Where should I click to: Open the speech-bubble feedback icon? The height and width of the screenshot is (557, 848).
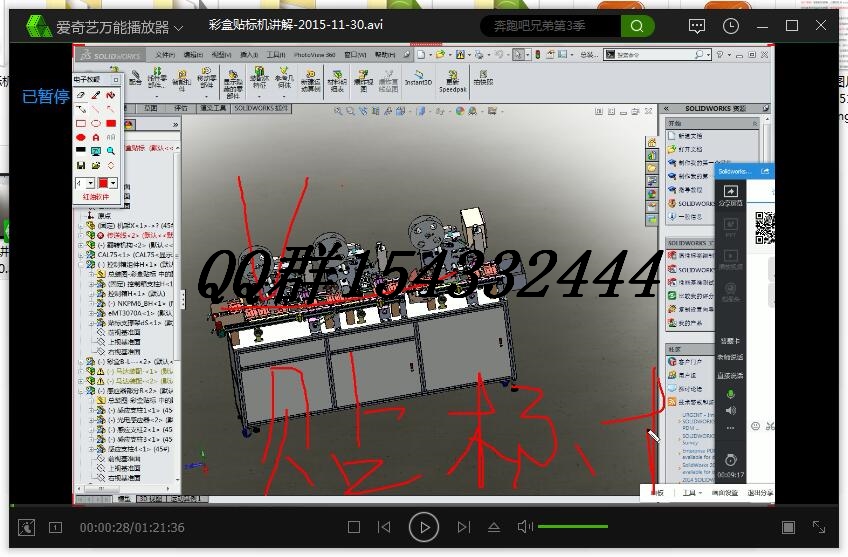point(697,26)
